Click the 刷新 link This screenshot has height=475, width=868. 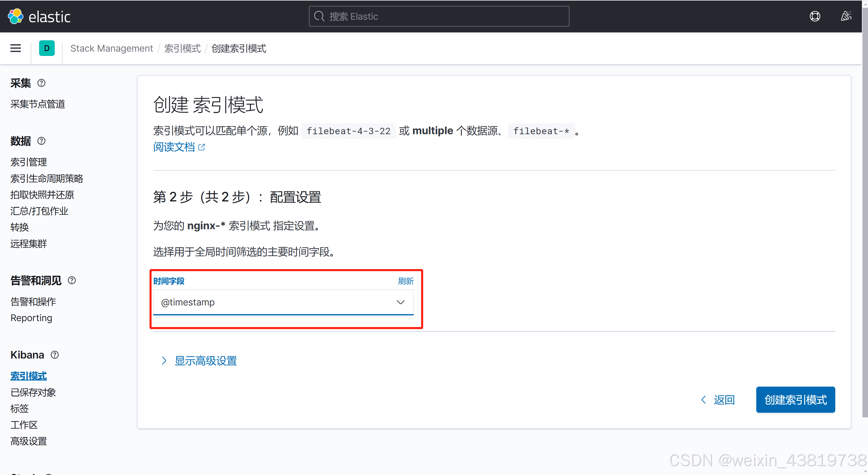[406, 281]
